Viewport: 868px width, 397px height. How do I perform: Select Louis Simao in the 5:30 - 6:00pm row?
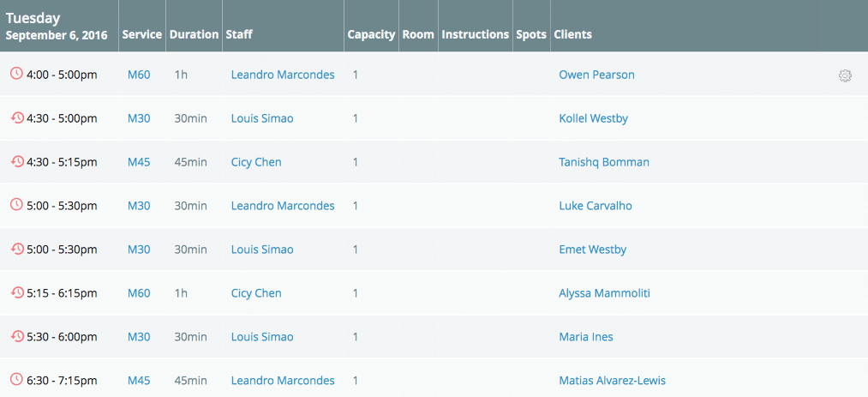(x=262, y=337)
